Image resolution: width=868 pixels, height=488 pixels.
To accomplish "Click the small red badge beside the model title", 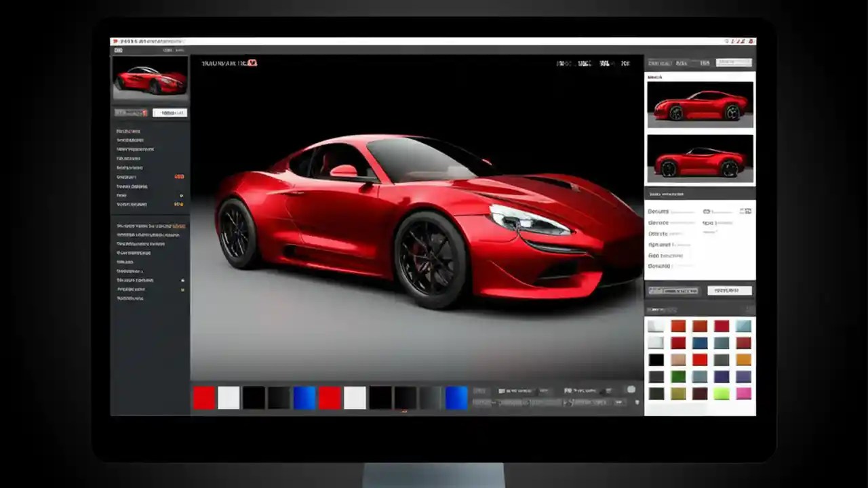I will click(252, 63).
